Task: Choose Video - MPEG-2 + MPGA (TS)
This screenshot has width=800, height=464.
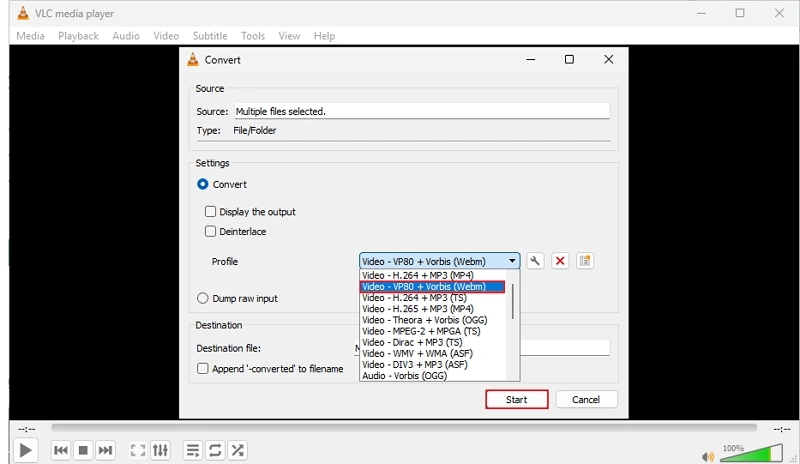Action: (x=433, y=331)
